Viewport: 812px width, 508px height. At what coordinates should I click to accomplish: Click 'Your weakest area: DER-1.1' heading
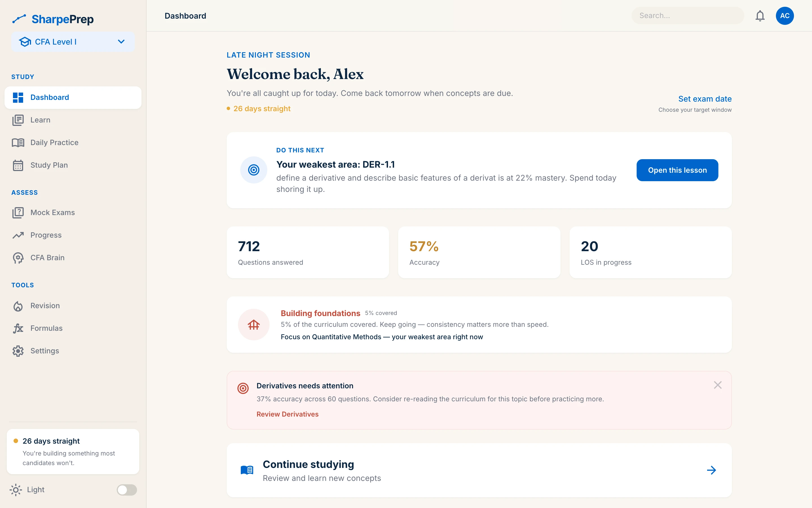coord(336,165)
